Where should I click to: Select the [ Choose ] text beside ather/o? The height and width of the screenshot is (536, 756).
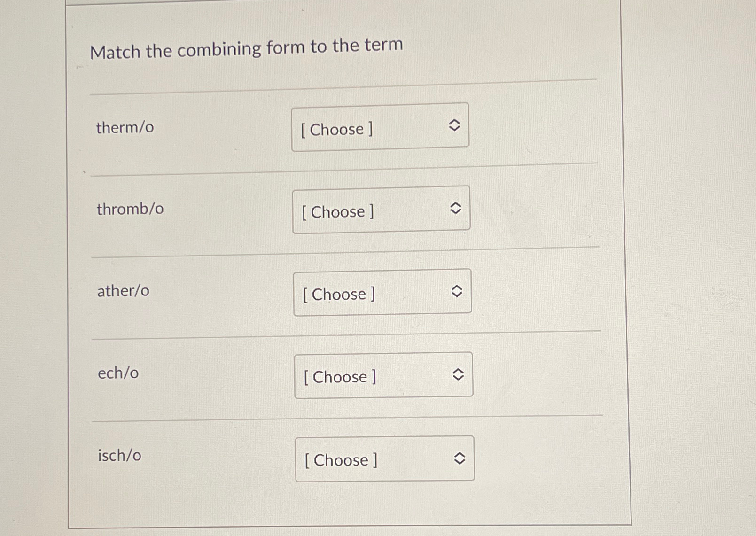click(338, 294)
